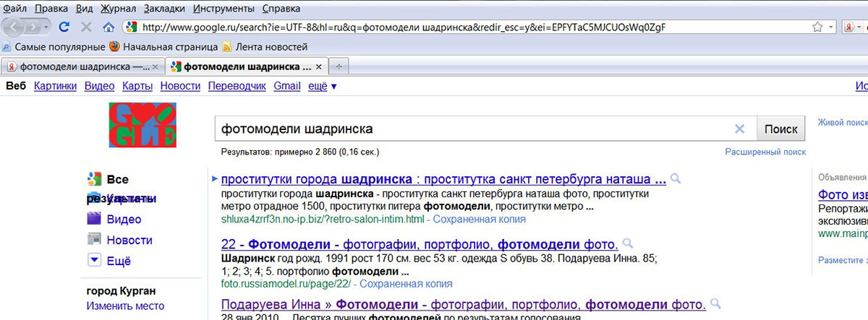The image size is (868, 320).
Task: Open the address bar history dropdown arrow
Action: tap(830, 27)
